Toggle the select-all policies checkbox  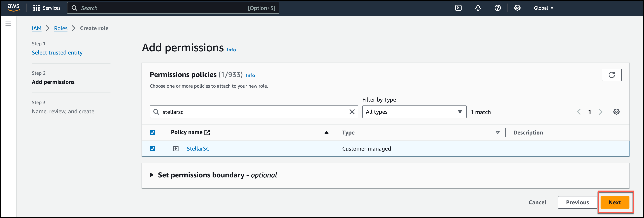pos(153,133)
